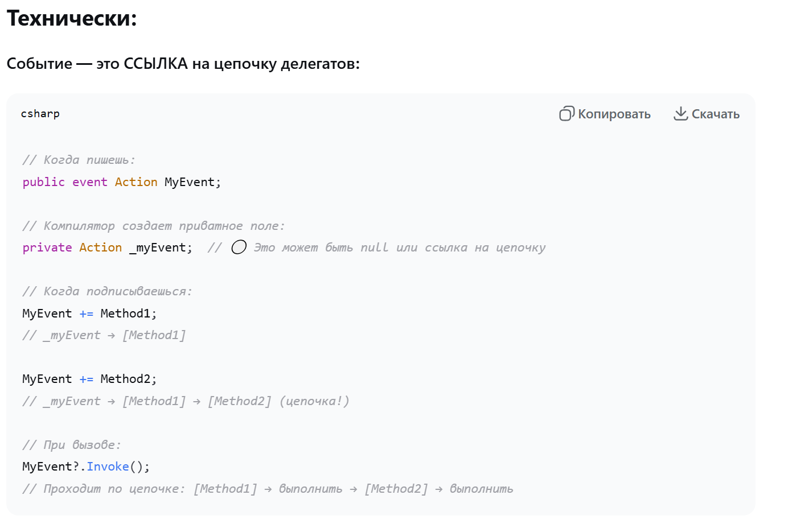792x532 pixels.
Task: Click the text 'Событие — это ССЫЛКА на цепочку делегатов'
Action: pyautogui.click(x=183, y=64)
